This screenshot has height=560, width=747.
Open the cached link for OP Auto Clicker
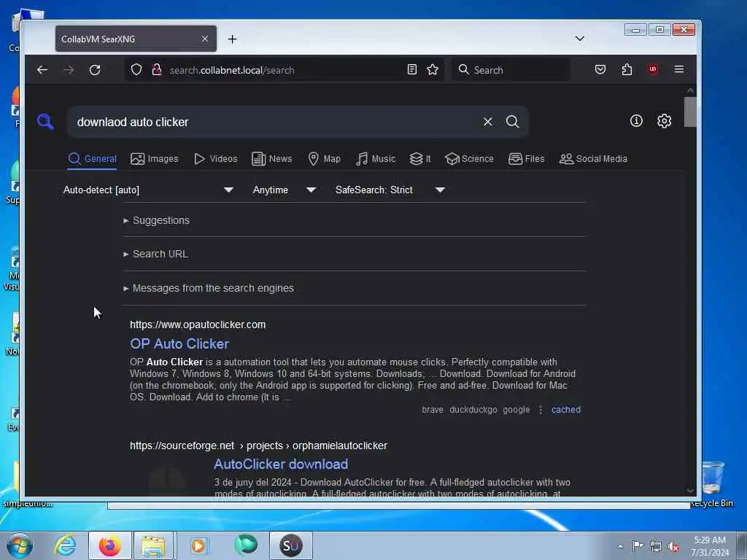pyautogui.click(x=566, y=410)
